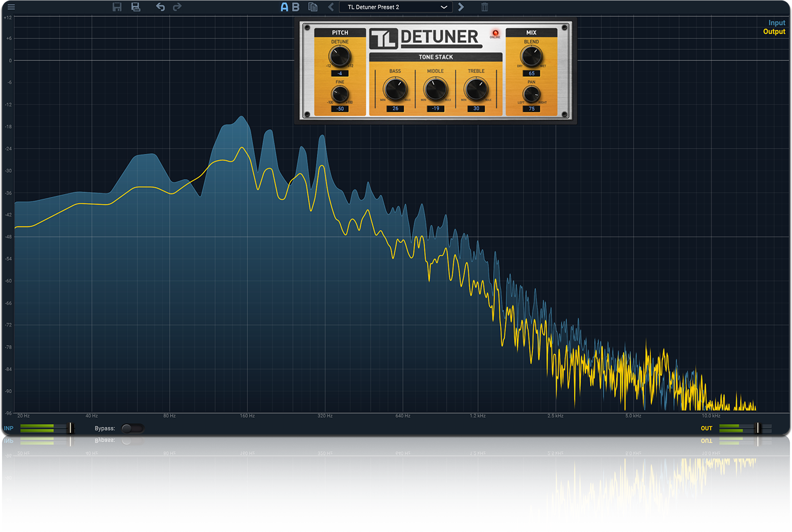Click the Blend value display showing 65
The height and width of the screenshot is (532, 792).
coord(531,73)
